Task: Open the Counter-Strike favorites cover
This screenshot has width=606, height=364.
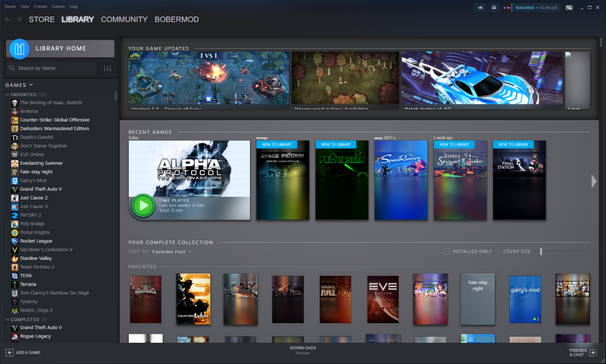Action: 193,299
